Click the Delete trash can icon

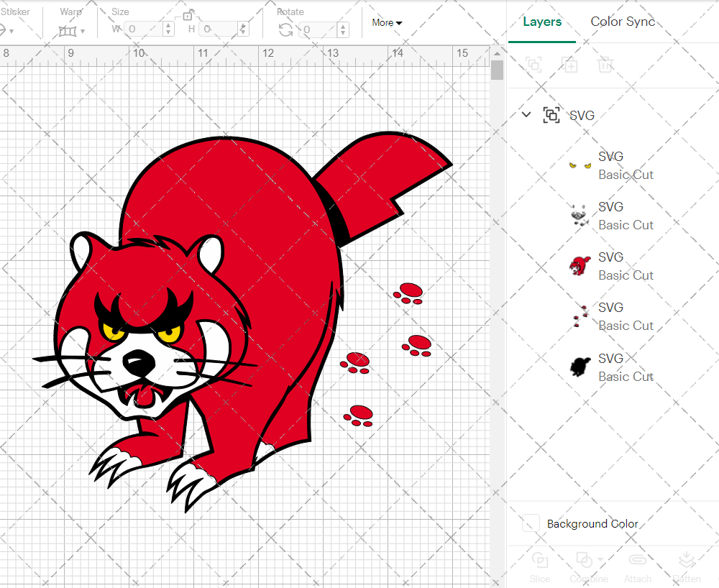tap(606, 65)
